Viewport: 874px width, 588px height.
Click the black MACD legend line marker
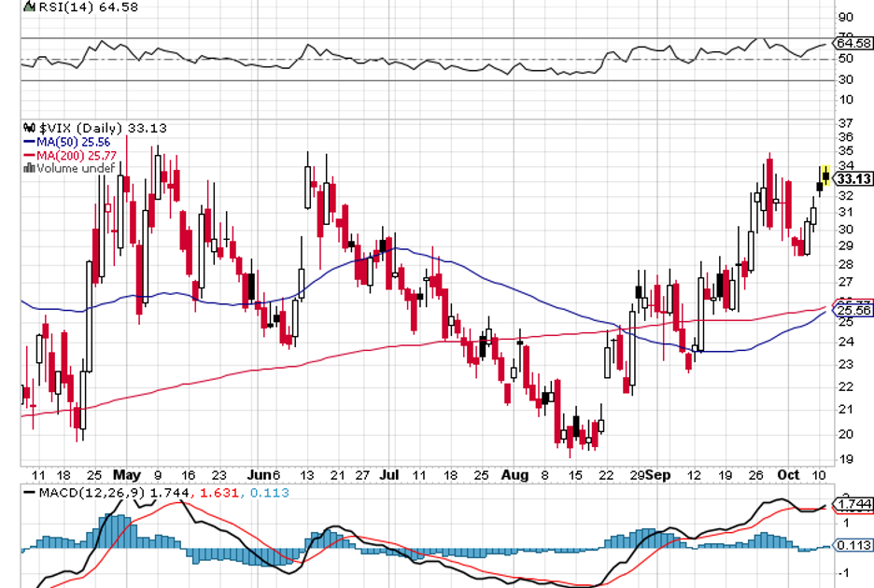pos(30,492)
